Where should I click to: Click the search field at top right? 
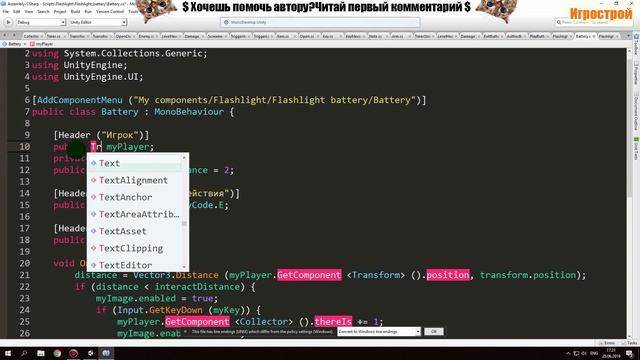[x=594, y=22]
